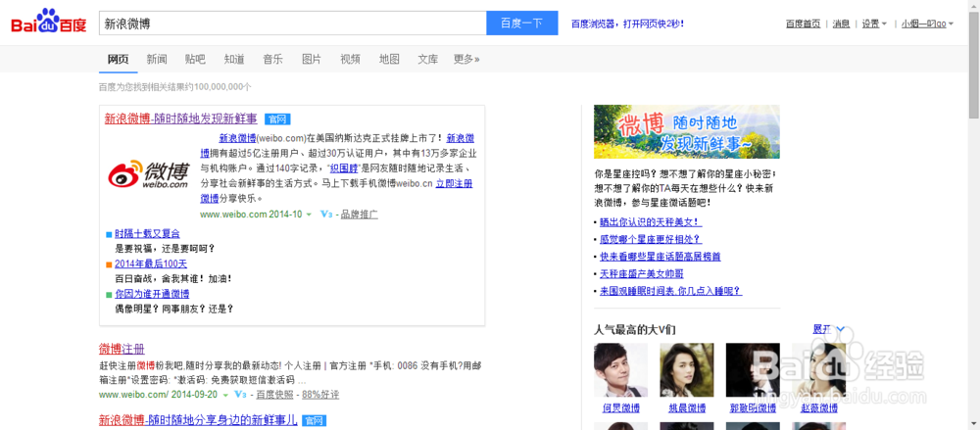This screenshot has width=980, height=430.
Task: Click the V3 trust icon beside 品牌推广
Action: click(x=325, y=215)
